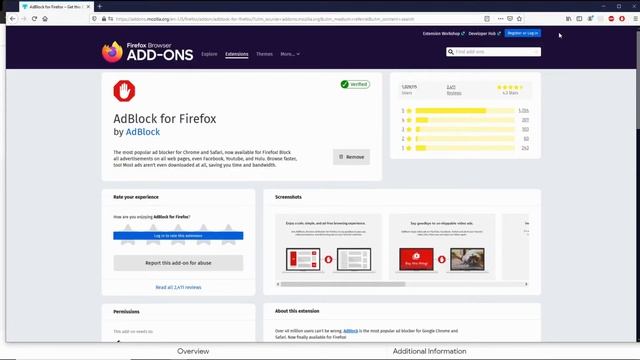Click the 5 star rating bar
This screenshot has height=360, width=640.
coord(465,111)
